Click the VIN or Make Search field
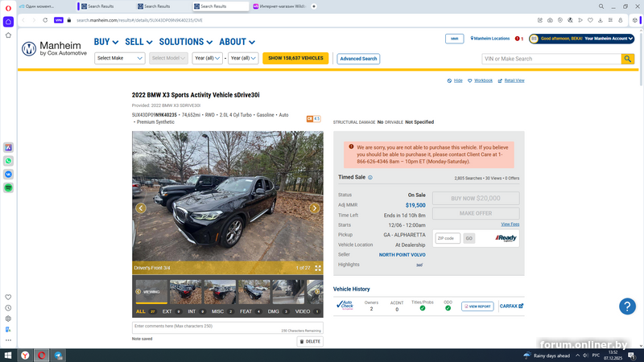The width and height of the screenshot is (644, 362). [x=551, y=59]
